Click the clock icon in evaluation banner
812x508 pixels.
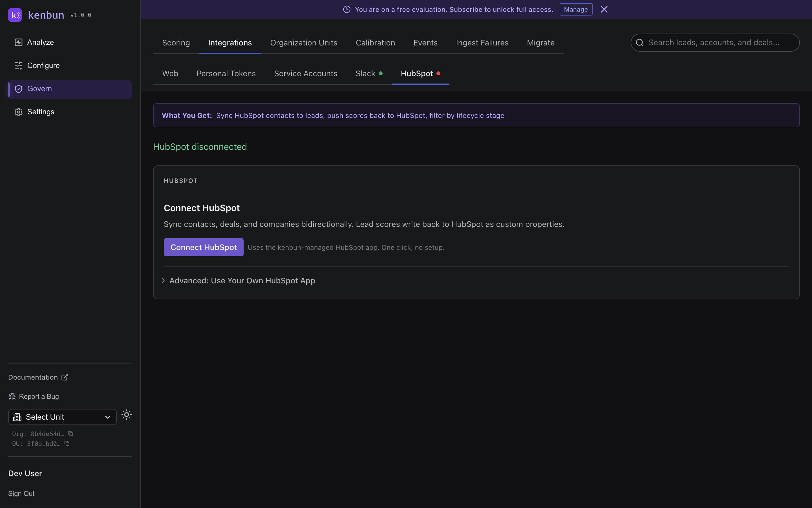click(347, 9)
